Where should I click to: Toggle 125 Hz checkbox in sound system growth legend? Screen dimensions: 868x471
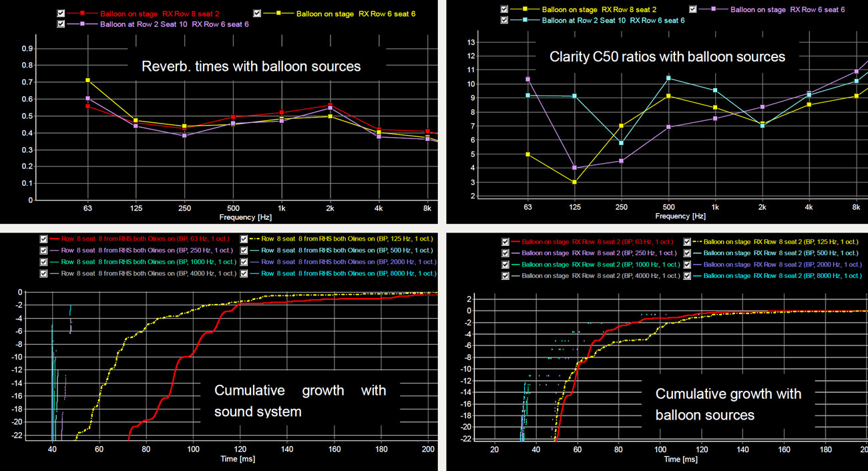coord(245,239)
